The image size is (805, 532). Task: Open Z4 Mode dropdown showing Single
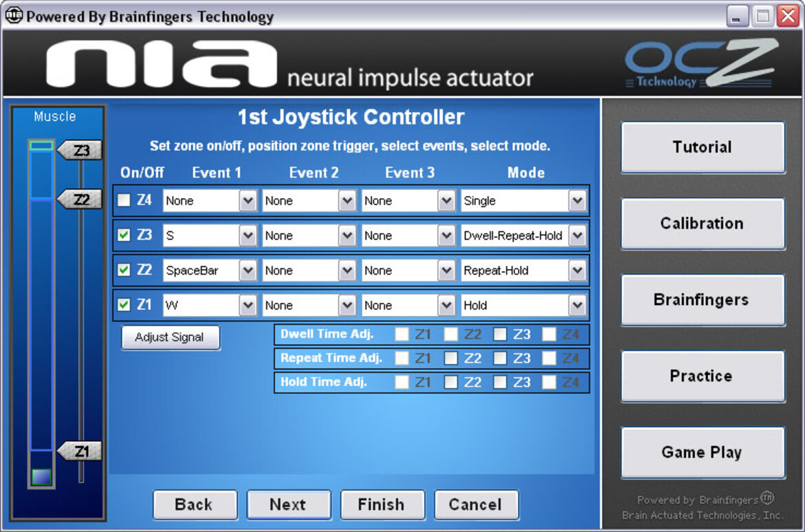tap(523, 200)
